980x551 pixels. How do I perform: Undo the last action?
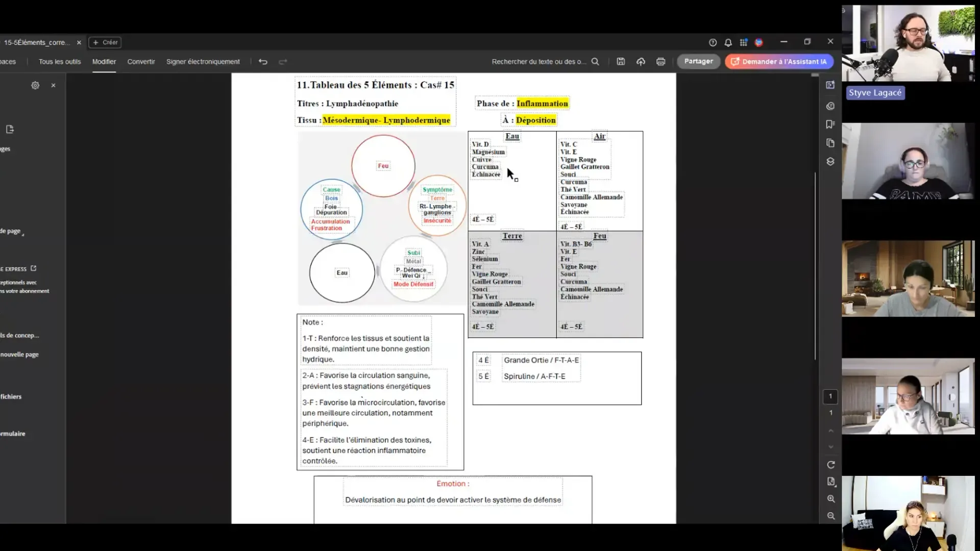click(263, 62)
